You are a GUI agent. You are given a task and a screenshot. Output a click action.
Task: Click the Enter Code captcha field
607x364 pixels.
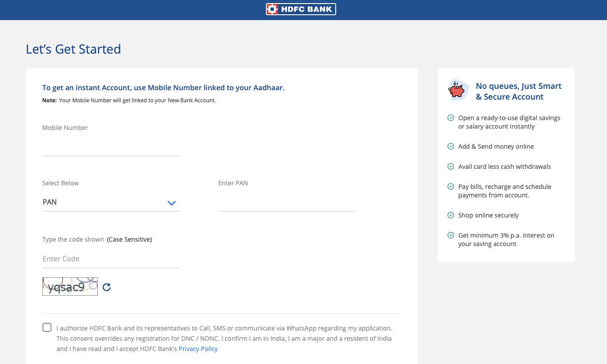(111, 259)
